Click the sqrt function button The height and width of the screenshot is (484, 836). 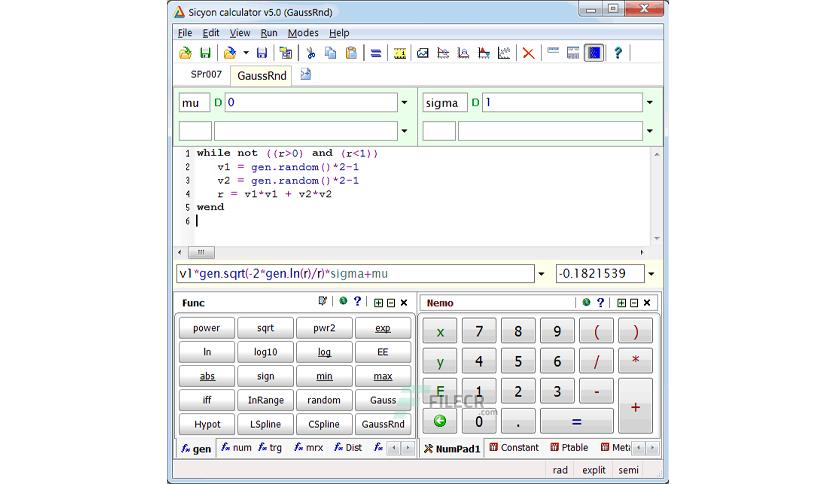tap(266, 328)
